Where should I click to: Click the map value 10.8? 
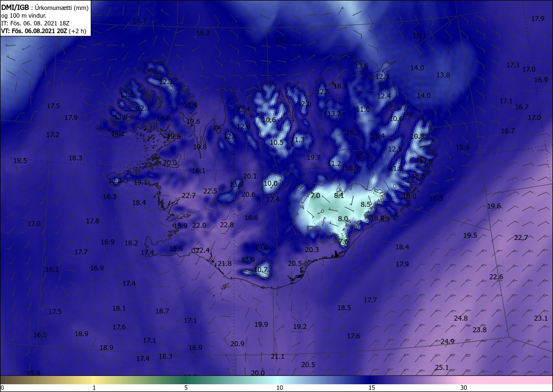pyautogui.click(x=417, y=136)
